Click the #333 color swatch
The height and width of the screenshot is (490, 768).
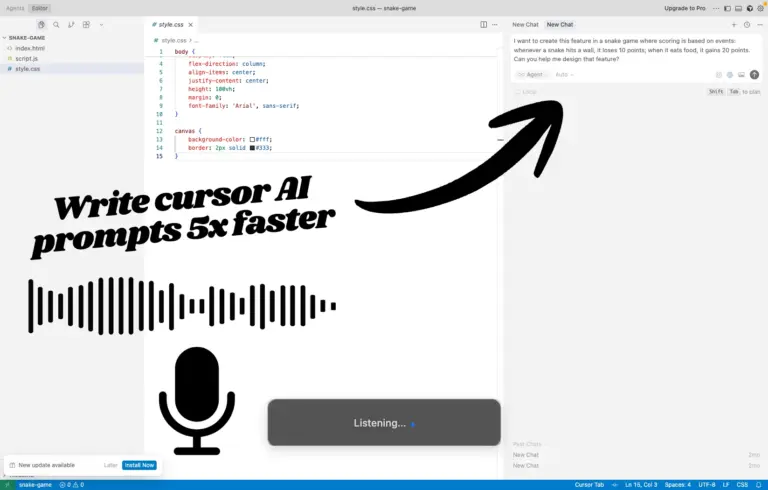pyautogui.click(x=252, y=147)
